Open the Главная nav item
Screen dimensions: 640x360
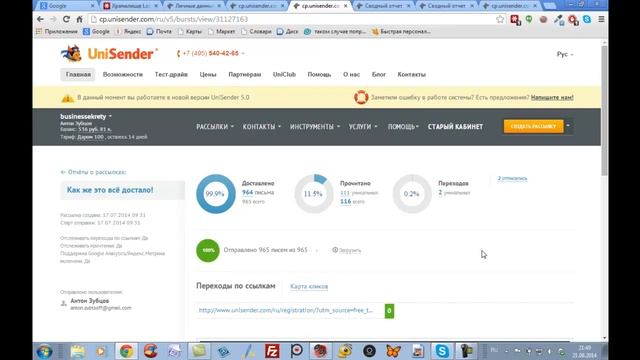78,75
